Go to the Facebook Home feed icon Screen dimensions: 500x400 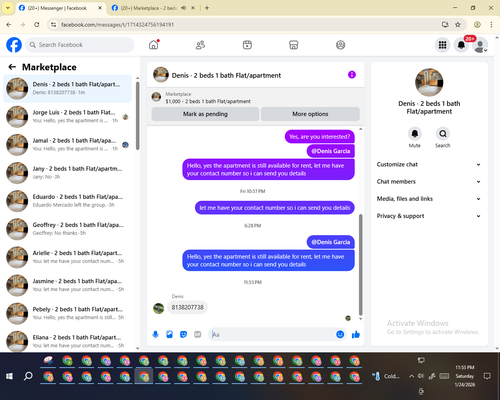(x=154, y=45)
